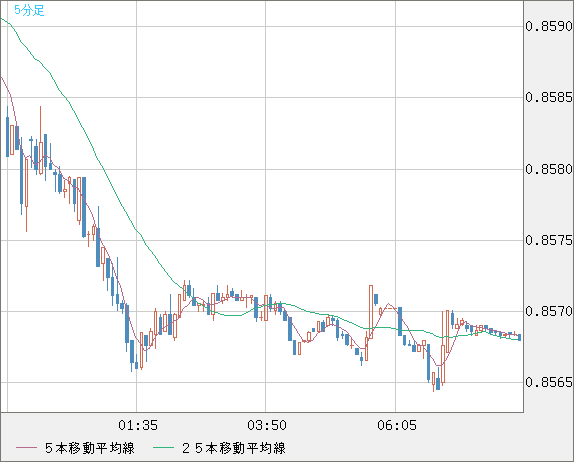
Task: Click the 0.8565 price axis label
Action: (x=548, y=383)
